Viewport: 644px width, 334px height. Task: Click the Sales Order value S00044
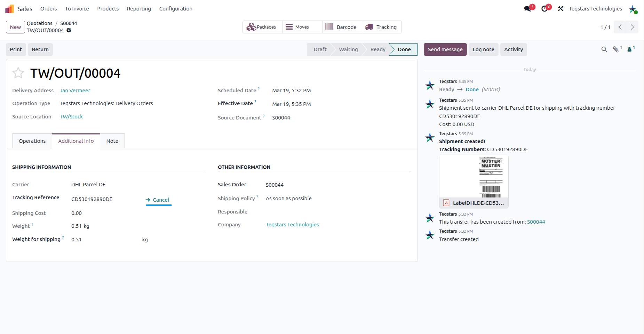pos(275,185)
